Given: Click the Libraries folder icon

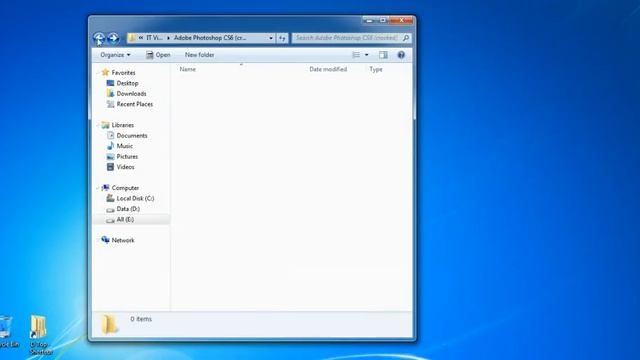Looking at the screenshot, I should click(105, 125).
